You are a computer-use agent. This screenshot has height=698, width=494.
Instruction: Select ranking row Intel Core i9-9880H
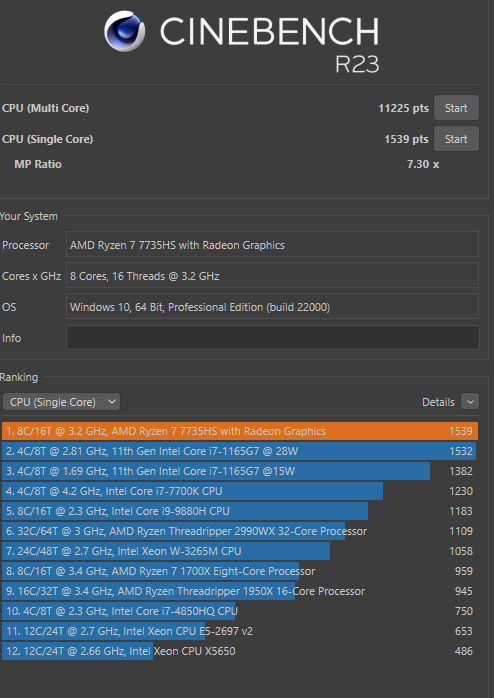[240, 511]
